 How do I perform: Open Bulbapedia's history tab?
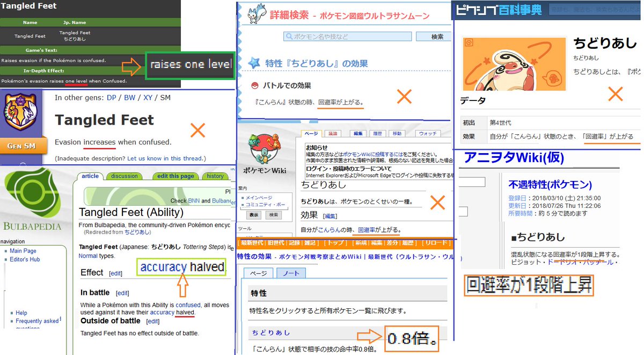click(x=215, y=176)
